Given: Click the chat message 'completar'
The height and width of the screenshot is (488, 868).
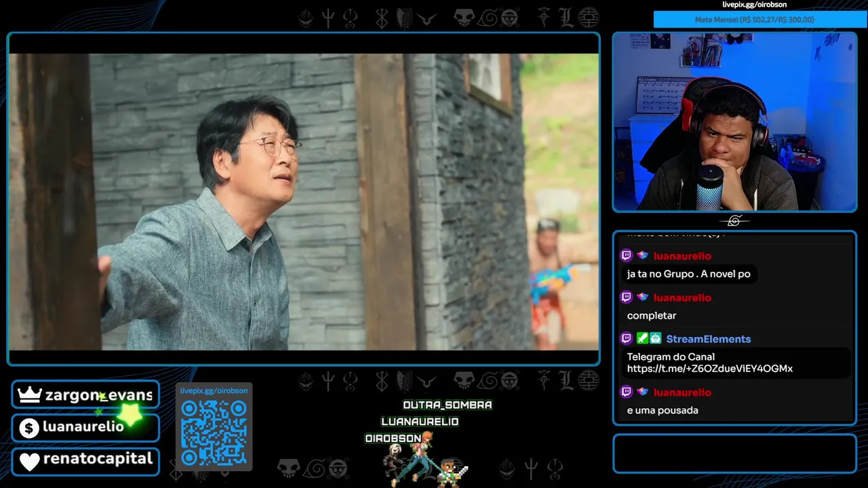Looking at the screenshot, I should point(652,315).
